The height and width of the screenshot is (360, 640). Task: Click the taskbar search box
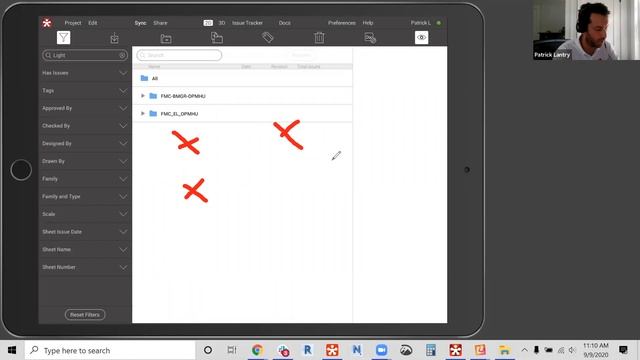click(110, 350)
